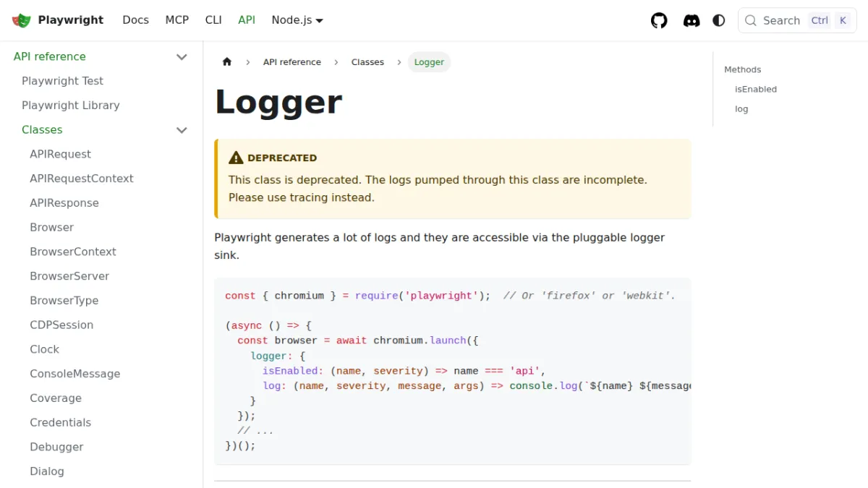Click the home breadcrumb icon
The image size is (868, 488).
coord(227,62)
